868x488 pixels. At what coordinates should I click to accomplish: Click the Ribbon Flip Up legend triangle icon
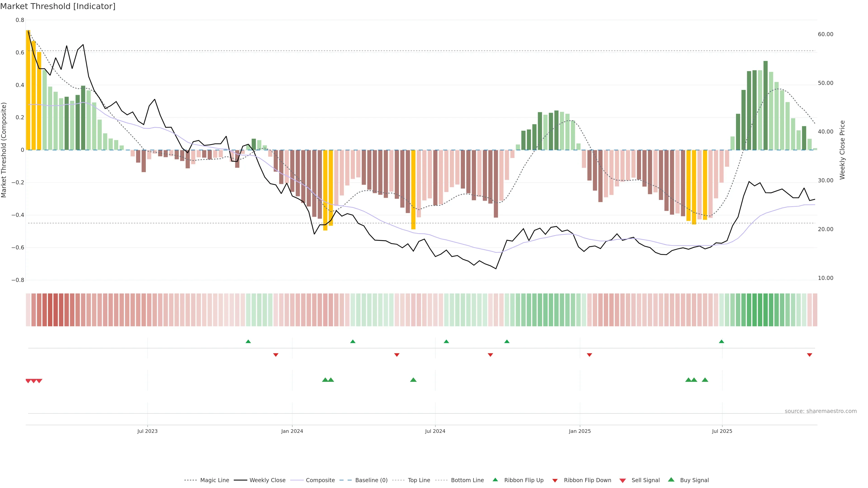[x=495, y=480]
